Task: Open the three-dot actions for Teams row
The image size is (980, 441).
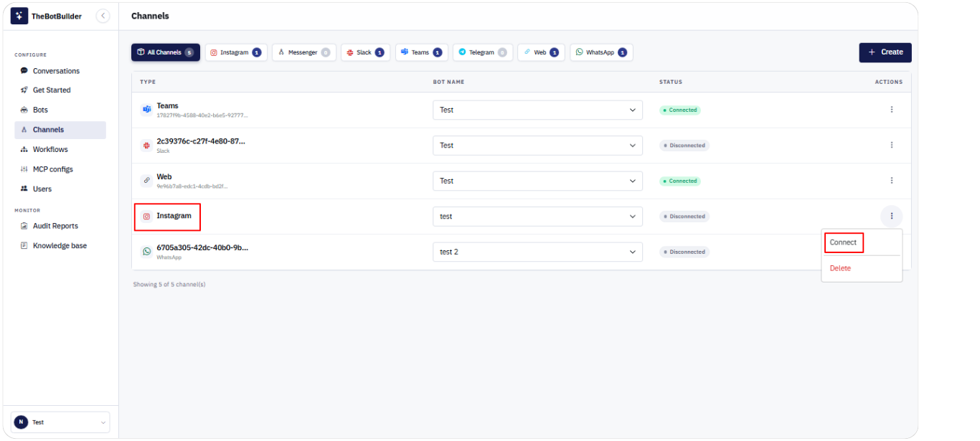Action: pos(892,110)
